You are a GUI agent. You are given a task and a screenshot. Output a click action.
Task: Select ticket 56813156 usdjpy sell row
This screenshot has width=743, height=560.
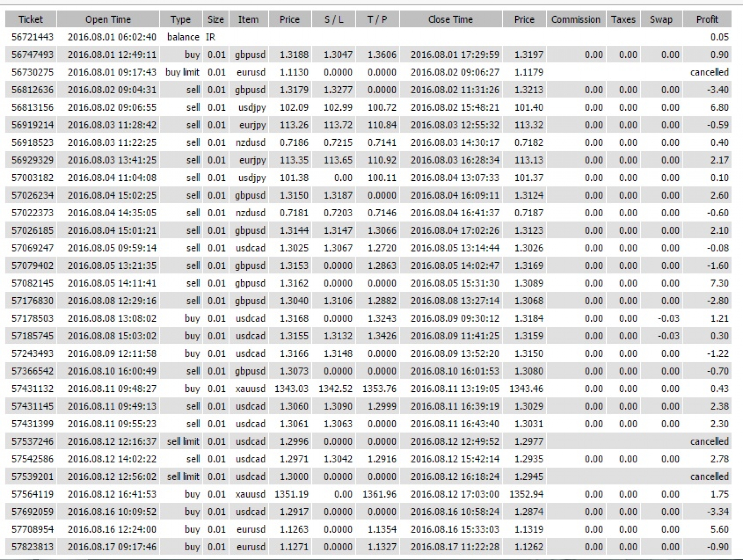pos(33,107)
